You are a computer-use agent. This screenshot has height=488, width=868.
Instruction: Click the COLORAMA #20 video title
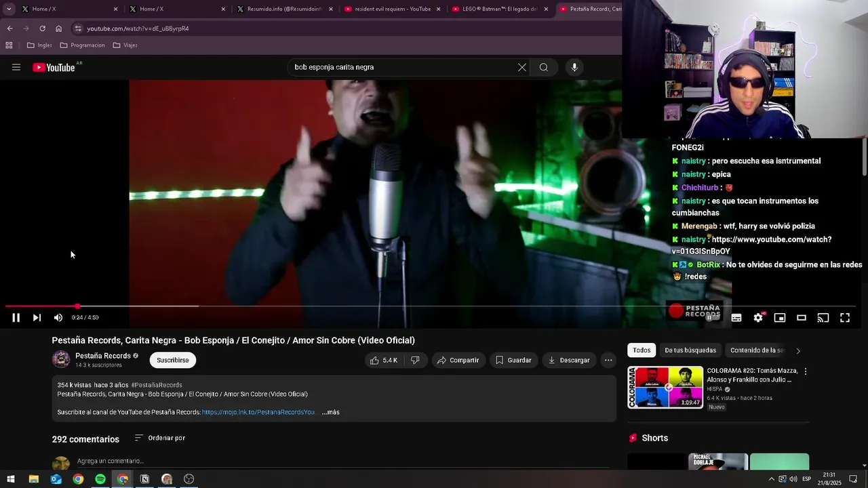749,375
